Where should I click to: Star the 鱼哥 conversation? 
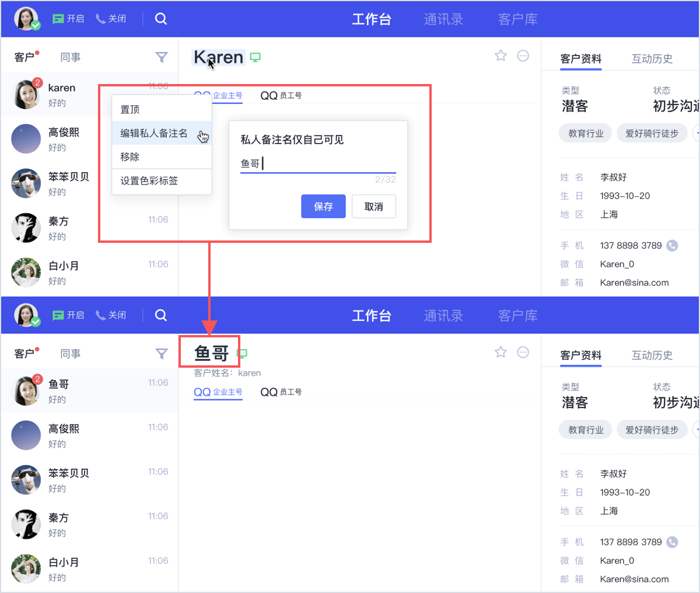(x=501, y=352)
